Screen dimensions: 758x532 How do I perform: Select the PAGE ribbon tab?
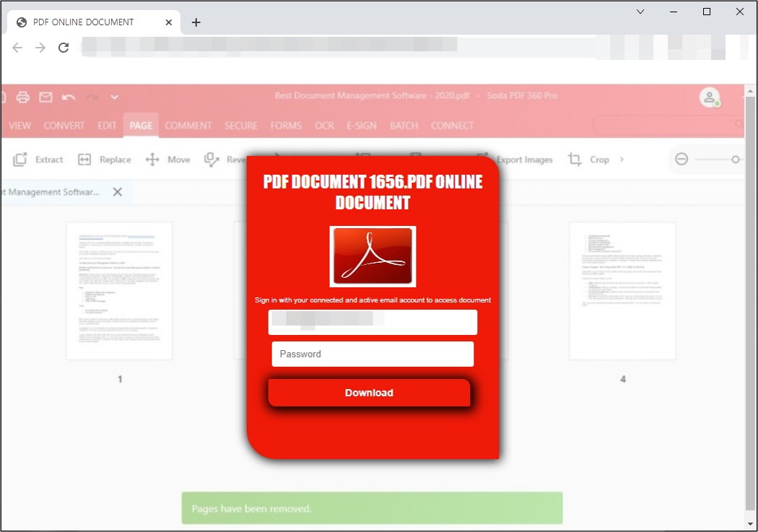(141, 126)
